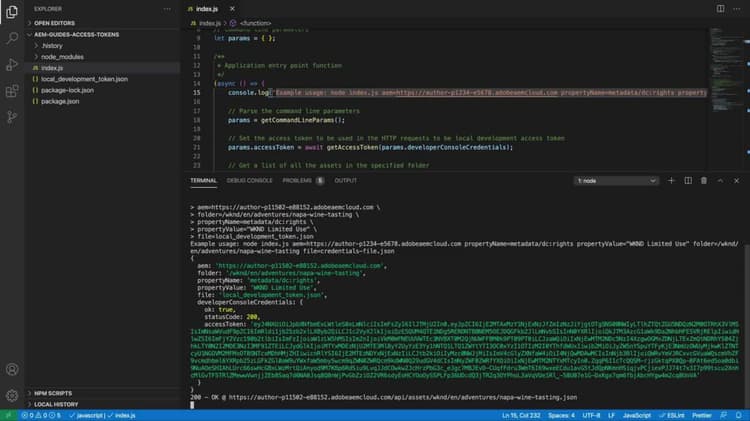Open the Extensions view
Viewport: 750px width, 421px height.
pyautogui.click(x=12, y=90)
